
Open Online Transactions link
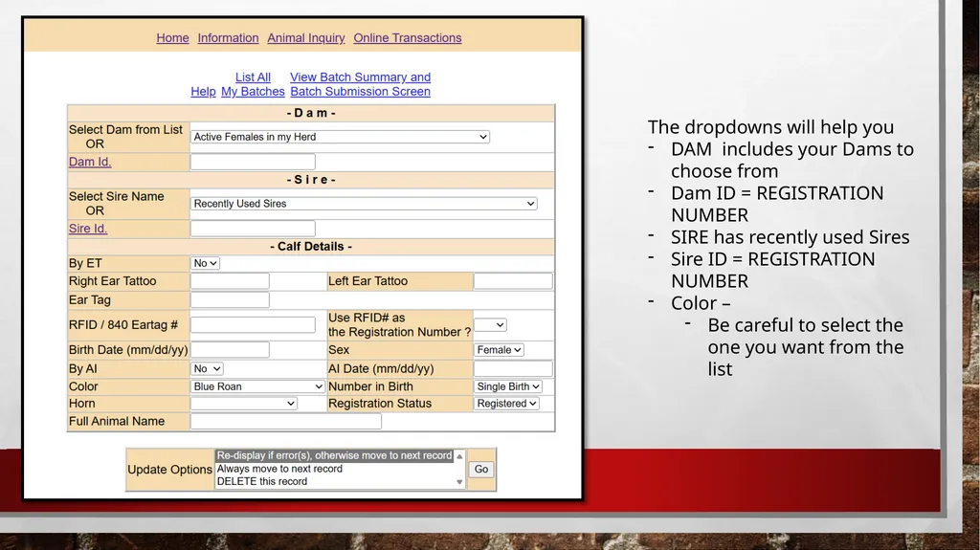pos(408,38)
